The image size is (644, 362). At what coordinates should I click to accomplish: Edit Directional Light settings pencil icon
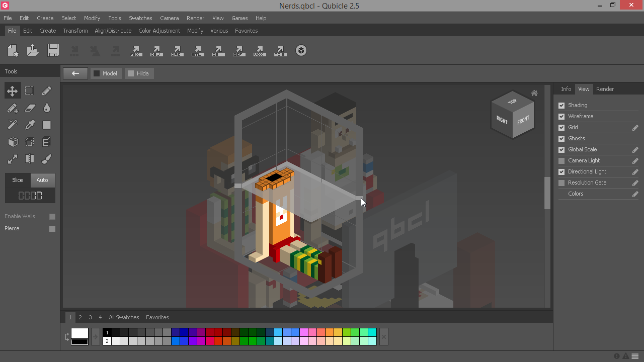(x=635, y=172)
